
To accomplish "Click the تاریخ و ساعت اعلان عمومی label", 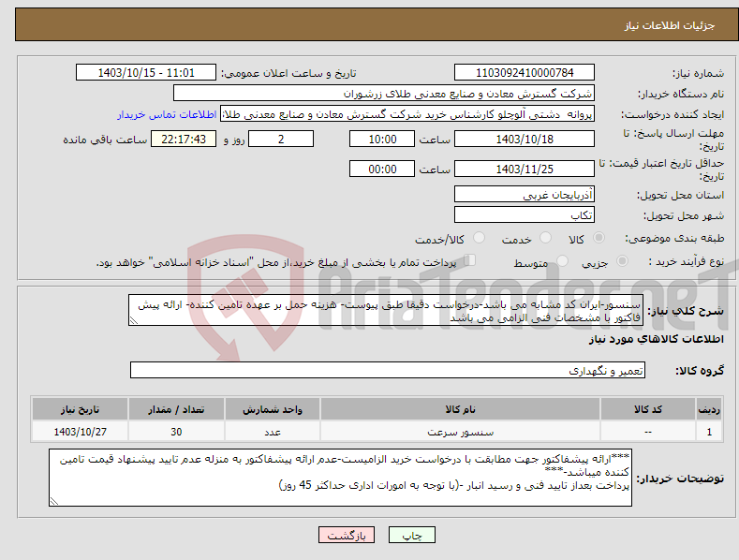I will pyautogui.click(x=288, y=74).
